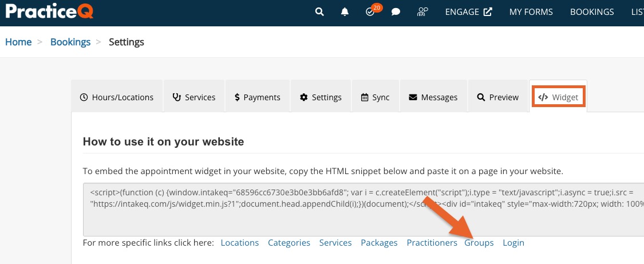Open Locations specific link
Screen dimensions: 644x264
240,243
